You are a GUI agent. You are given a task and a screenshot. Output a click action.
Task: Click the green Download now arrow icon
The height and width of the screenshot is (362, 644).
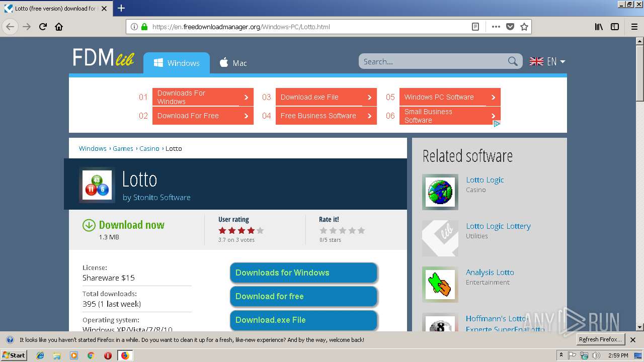pos(89,225)
